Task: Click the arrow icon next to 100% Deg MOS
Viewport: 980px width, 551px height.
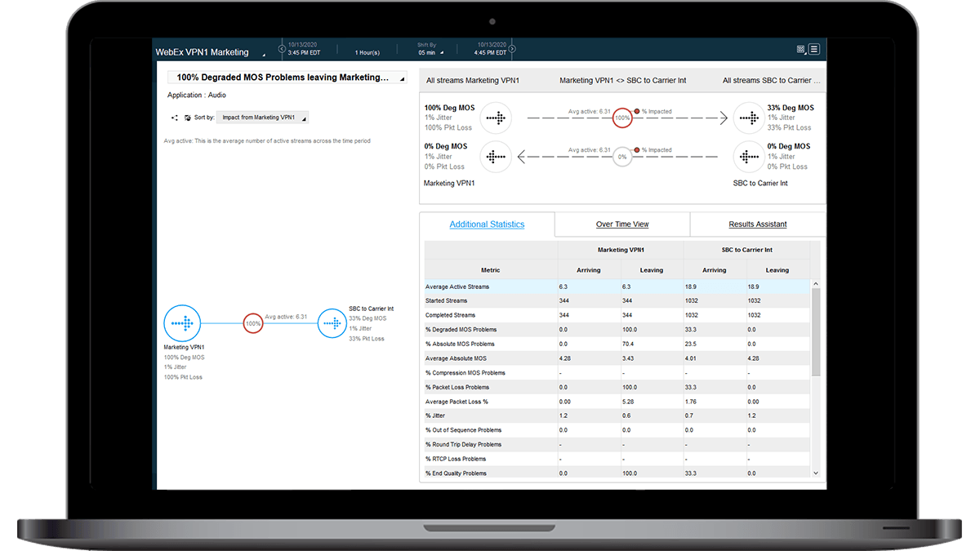Action: (495, 118)
